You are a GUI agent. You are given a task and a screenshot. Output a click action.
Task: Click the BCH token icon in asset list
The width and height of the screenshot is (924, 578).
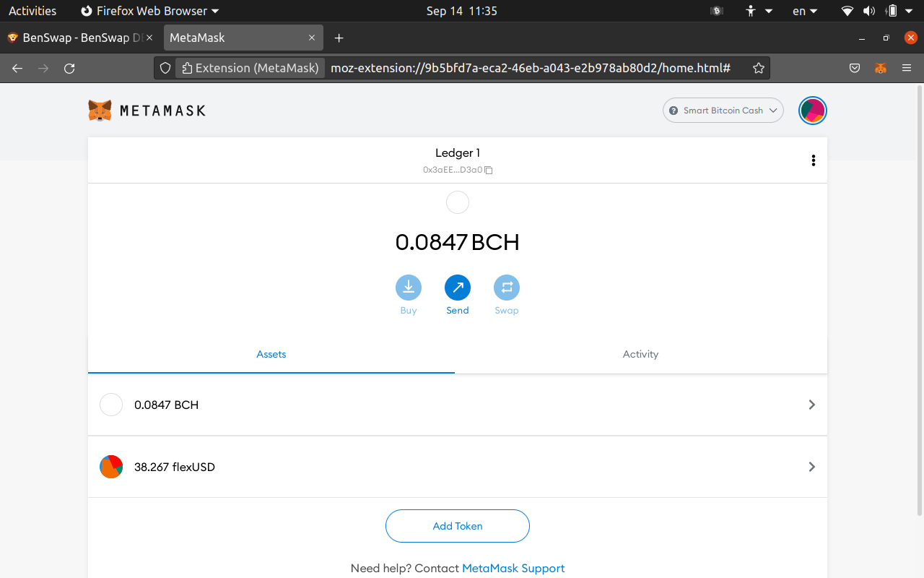tap(111, 405)
